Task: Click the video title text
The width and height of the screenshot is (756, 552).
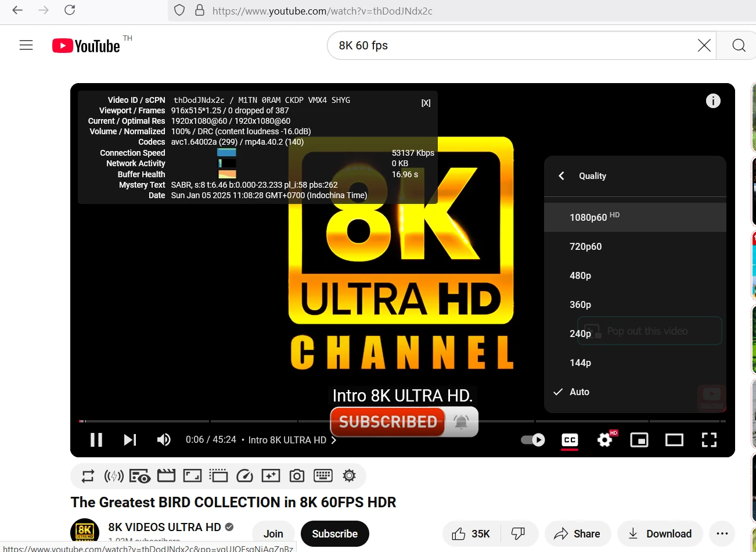Action: (233, 502)
